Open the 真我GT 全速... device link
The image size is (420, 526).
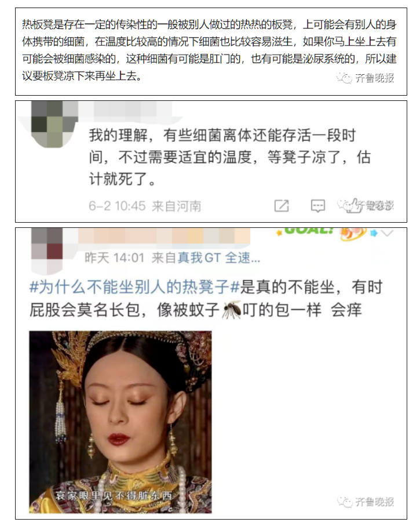(x=219, y=258)
